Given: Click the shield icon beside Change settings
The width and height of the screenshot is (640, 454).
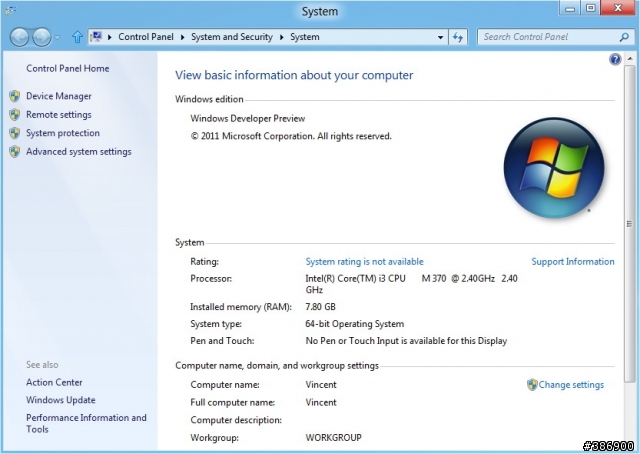Looking at the screenshot, I should pyautogui.click(x=532, y=385).
